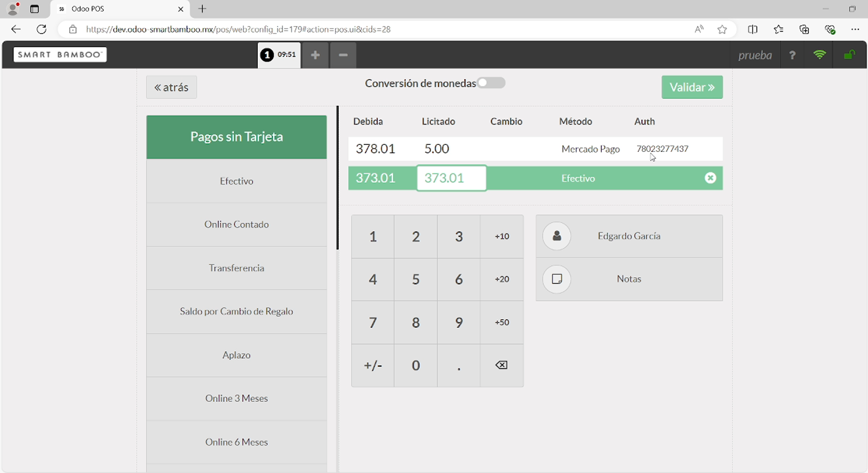Tap the decimal point key
Viewport: 868px width, 473px height.
click(459, 365)
